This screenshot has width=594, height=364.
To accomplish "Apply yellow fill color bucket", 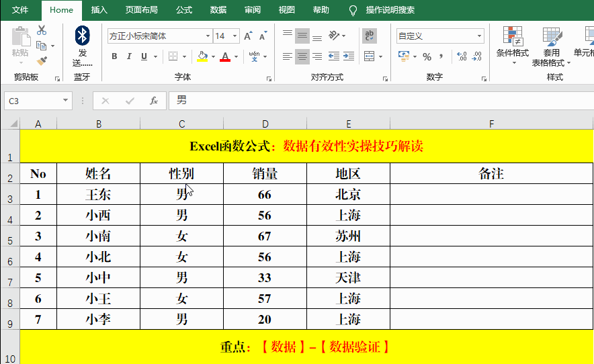I will 202,56.
